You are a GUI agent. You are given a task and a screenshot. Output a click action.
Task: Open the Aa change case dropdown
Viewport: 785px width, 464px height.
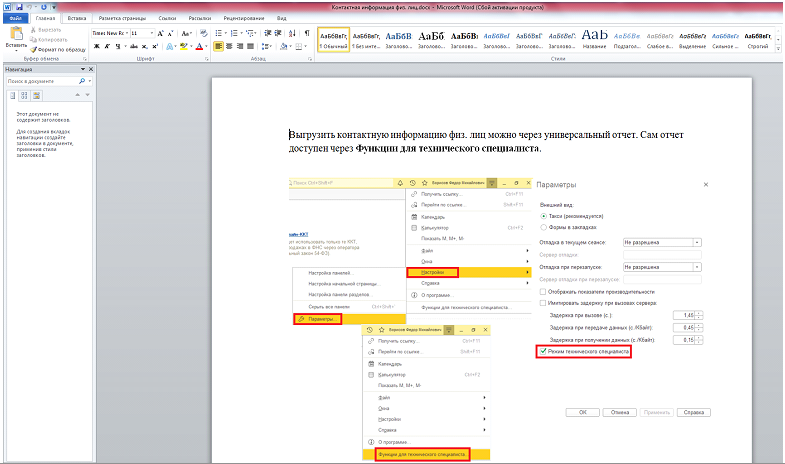(186, 34)
